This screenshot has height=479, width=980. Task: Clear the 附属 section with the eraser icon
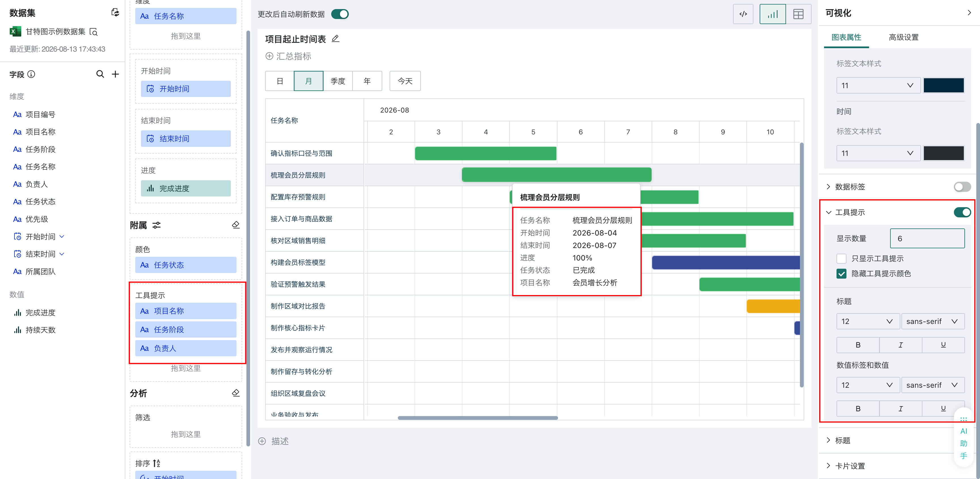[x=235, y=225]
